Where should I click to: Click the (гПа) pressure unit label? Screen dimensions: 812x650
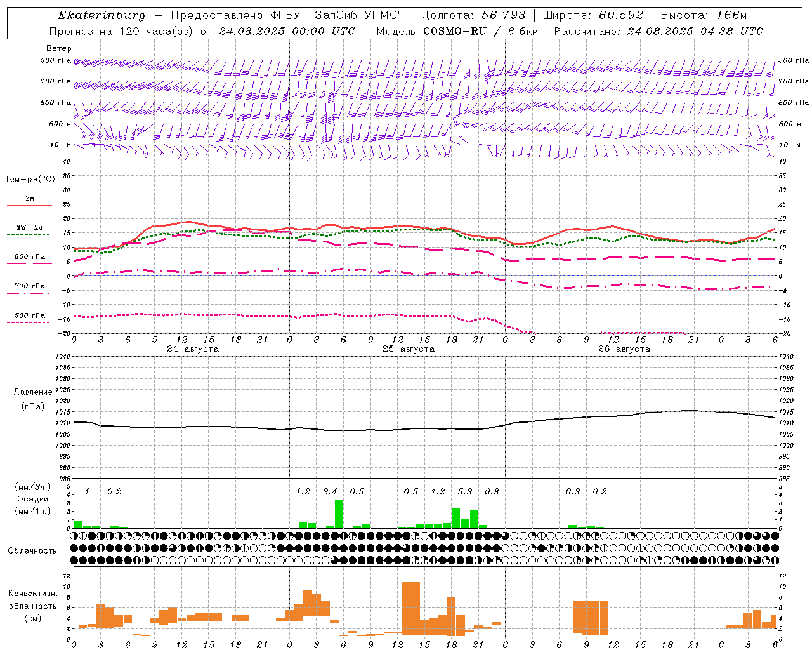pos(32,406)
